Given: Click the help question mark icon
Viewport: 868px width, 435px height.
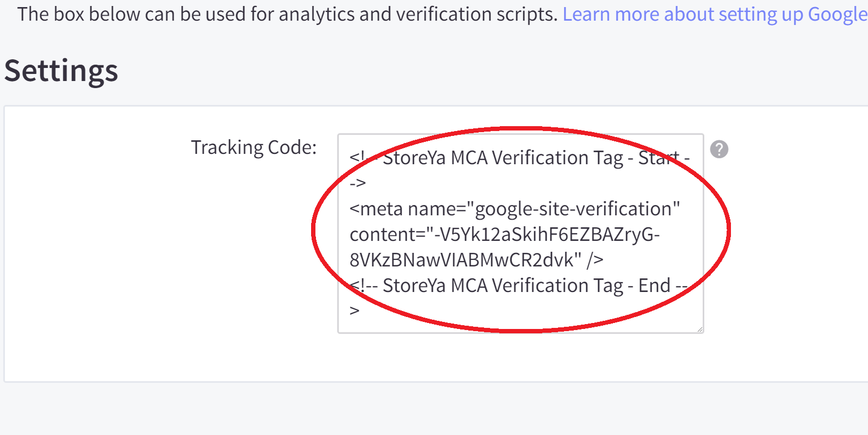Looking at the screenshot, I should tap(719, 149).
